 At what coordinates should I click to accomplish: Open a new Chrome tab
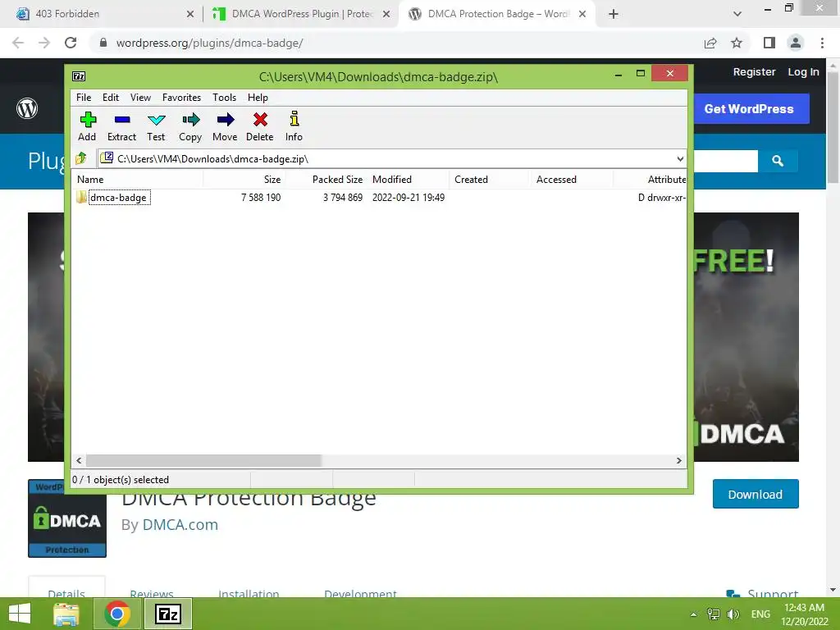point(614,14)
